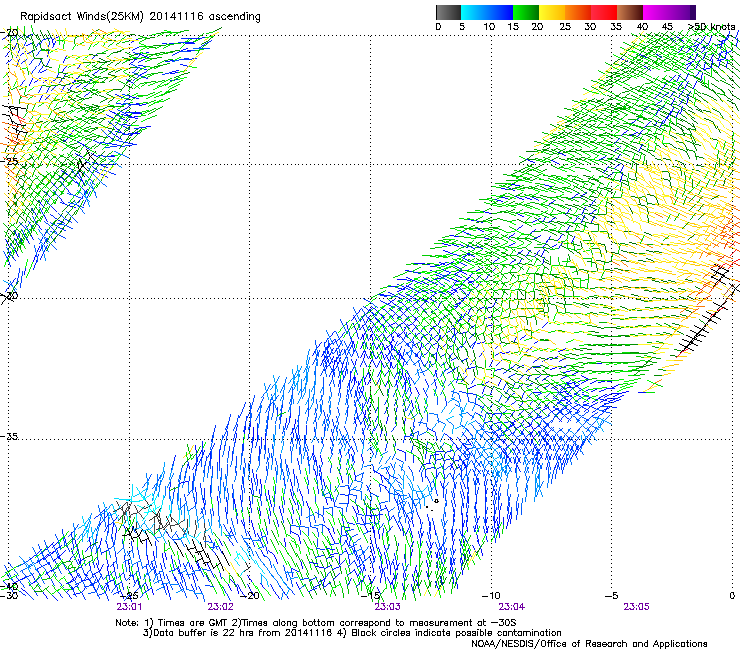Click the "-35" latitude label on left axis
This screenshot has height=650, width=740.
click(x=9, y=436)
